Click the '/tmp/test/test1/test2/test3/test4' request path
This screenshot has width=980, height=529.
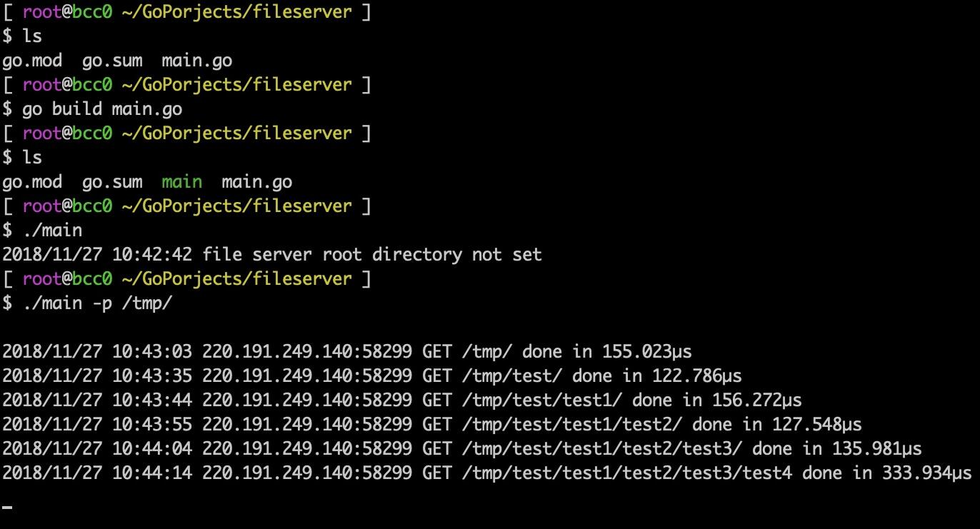click(x=627, y=473)
